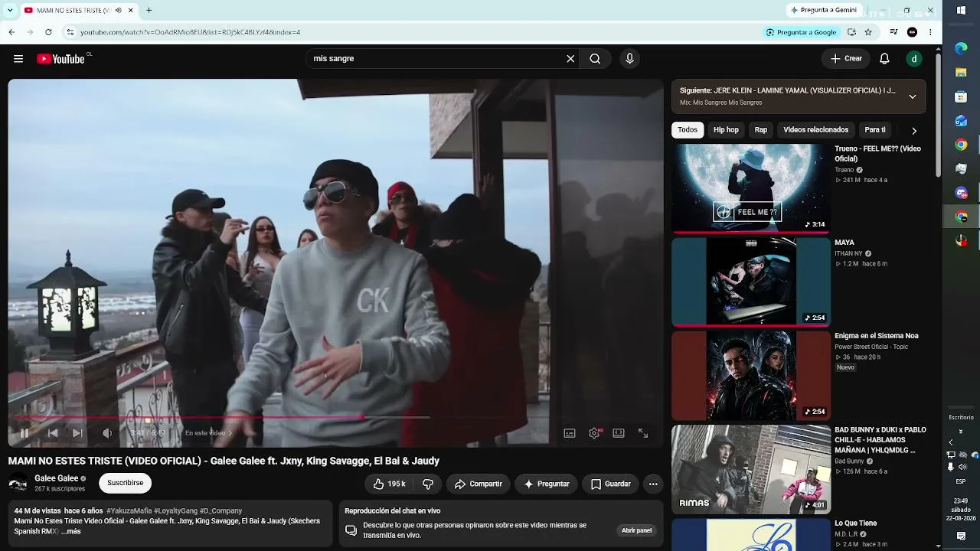View site information icon in address bar
This screenshot has height=551, width=980.
[x=70, y=32]
